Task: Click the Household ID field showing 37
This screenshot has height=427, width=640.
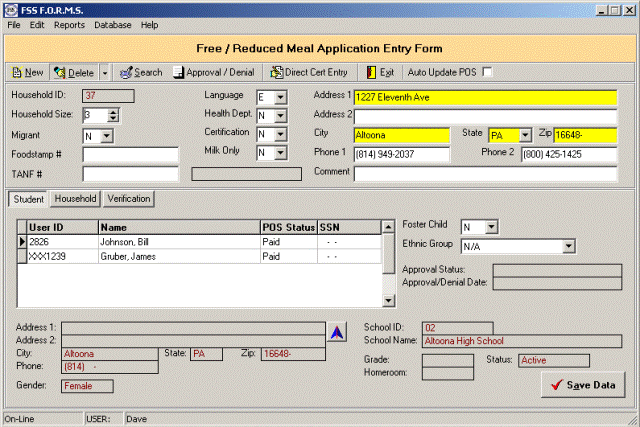Action: (108, 96)
